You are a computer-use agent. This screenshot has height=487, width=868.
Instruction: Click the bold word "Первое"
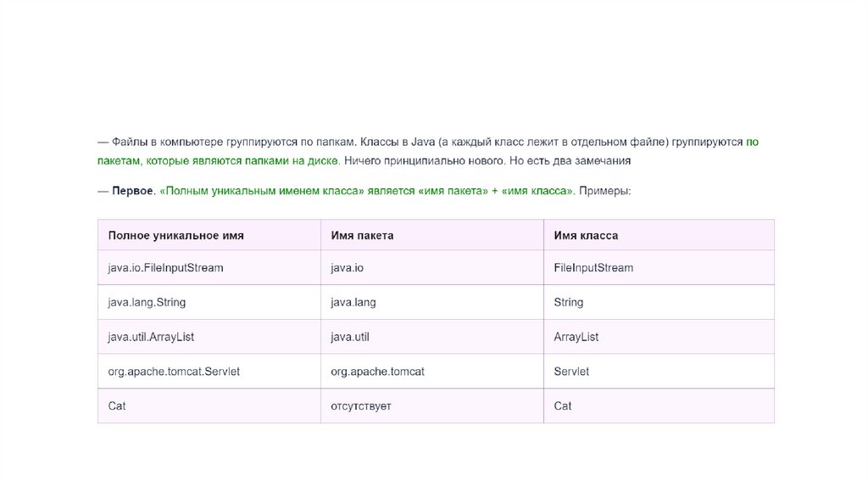133,192
